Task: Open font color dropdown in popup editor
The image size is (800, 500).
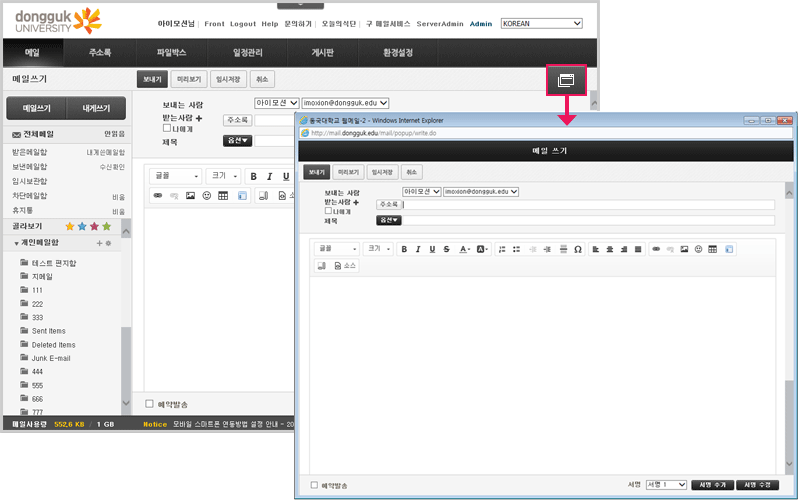Action: pyautogui.click(x=464, y=249)
